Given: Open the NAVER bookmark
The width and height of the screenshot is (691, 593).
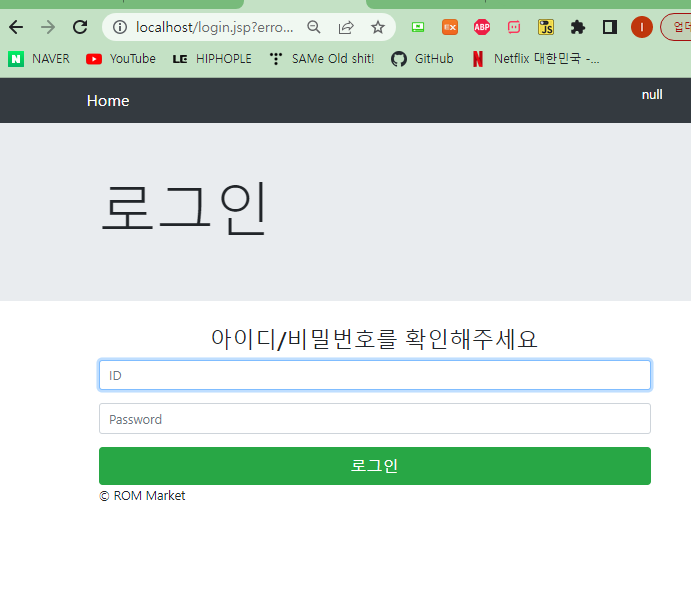Looking at the screenshot, I should 39,59.
